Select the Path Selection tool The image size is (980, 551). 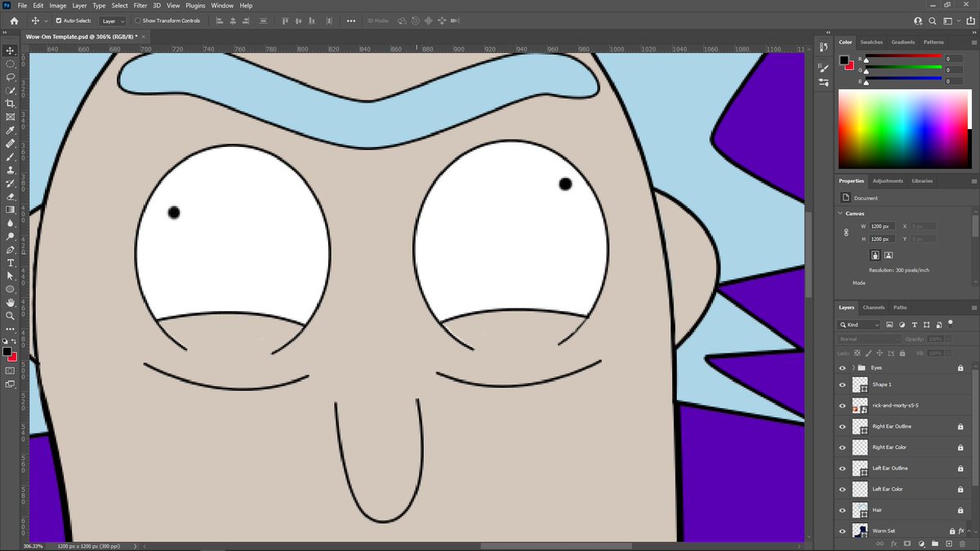[x=11, y=276]
